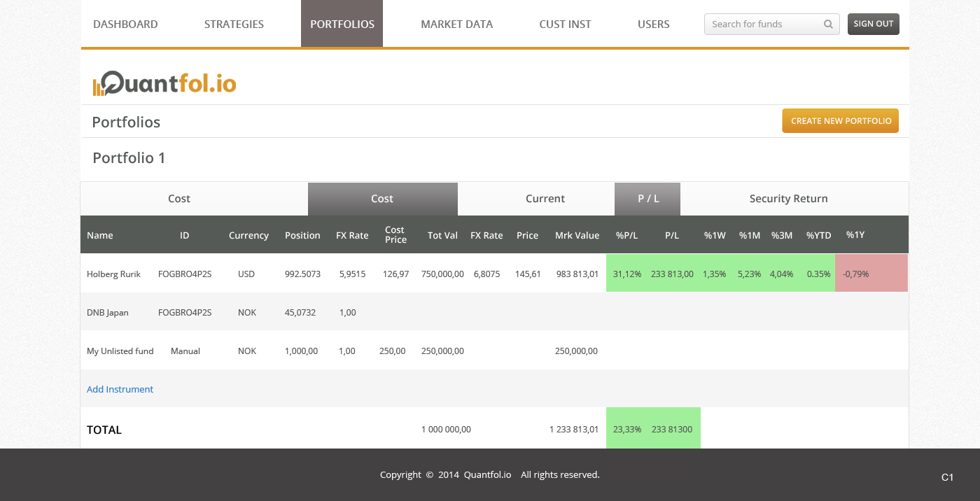
Task: Click the Add Instrument link
Action: (x=120, y=389)
